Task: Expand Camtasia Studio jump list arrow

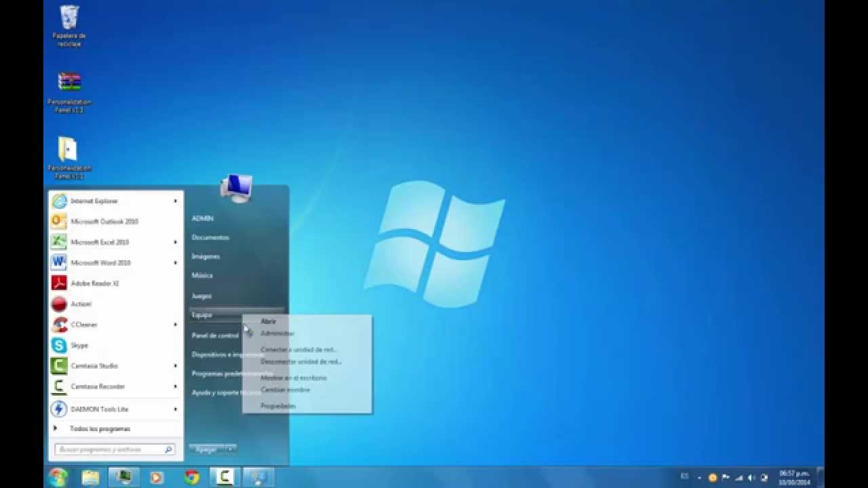Action: [x=176, y=366]
